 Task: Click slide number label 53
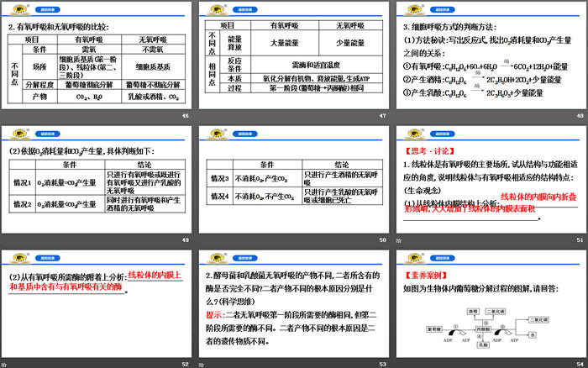(382, 364)
